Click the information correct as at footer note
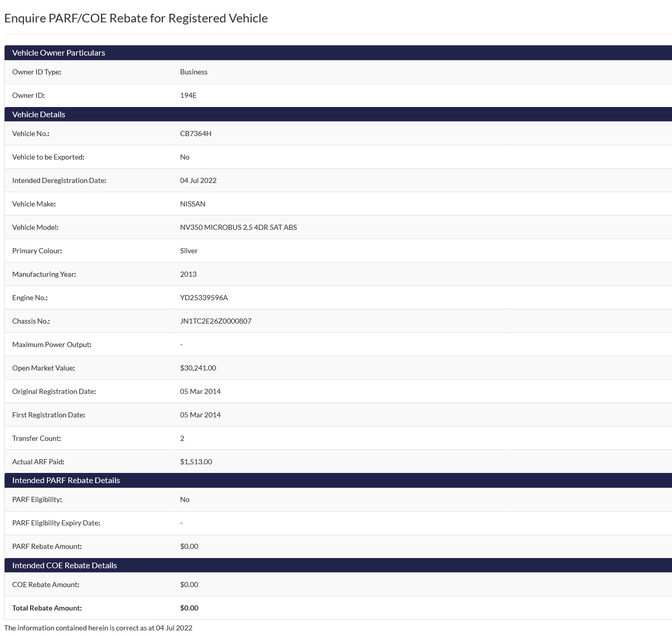Image resolution: width=672 pixels, height=636 pixels. [98, 628]
